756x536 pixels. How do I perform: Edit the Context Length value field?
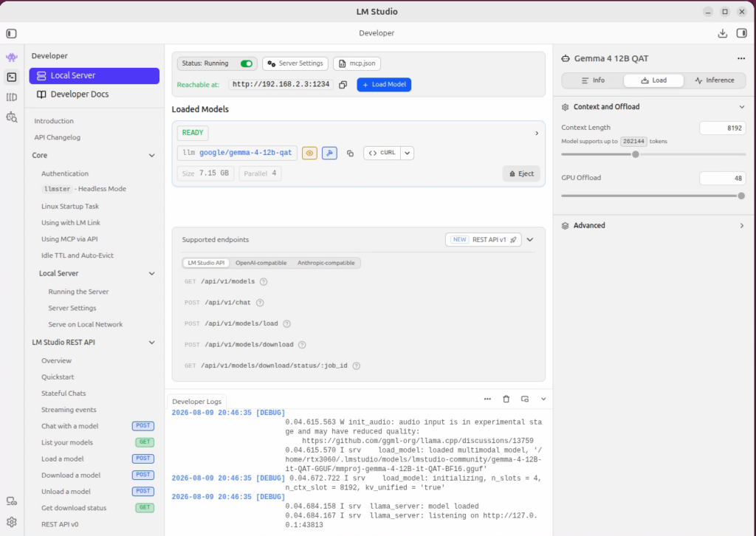pyautogui.click(x=722, y=128)
